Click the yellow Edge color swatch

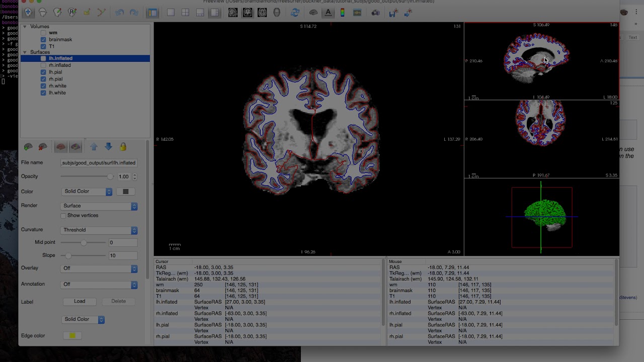[x=72, y=336]
